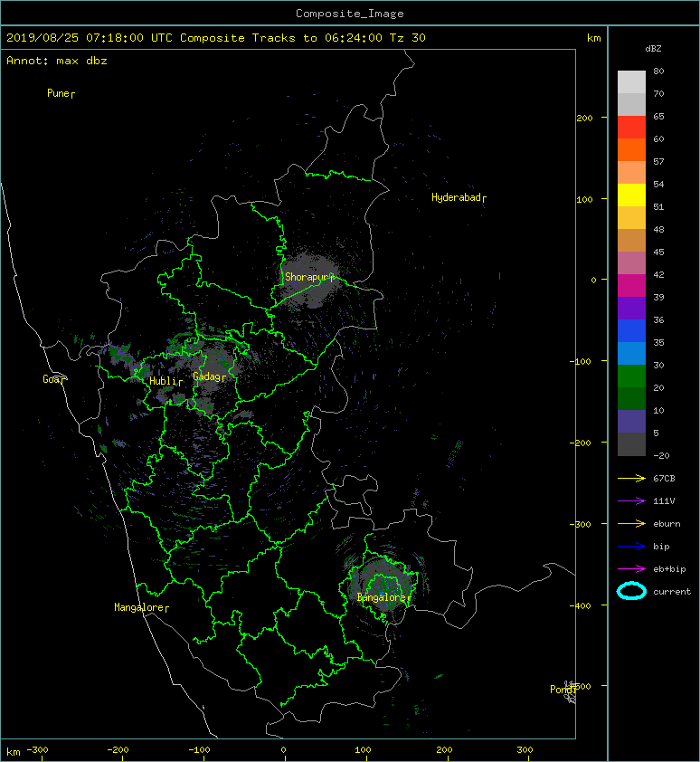Click the circular radar echo over Bangalore

click(x=383, y=586)
